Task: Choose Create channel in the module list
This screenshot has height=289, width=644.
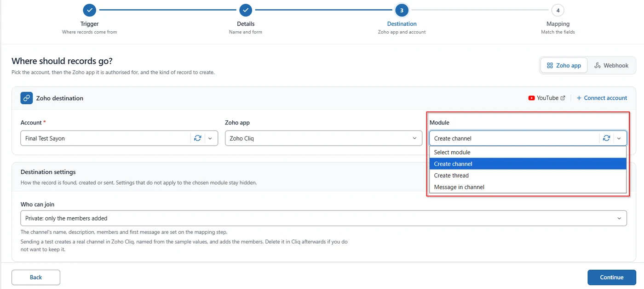Action: (528, 164)
